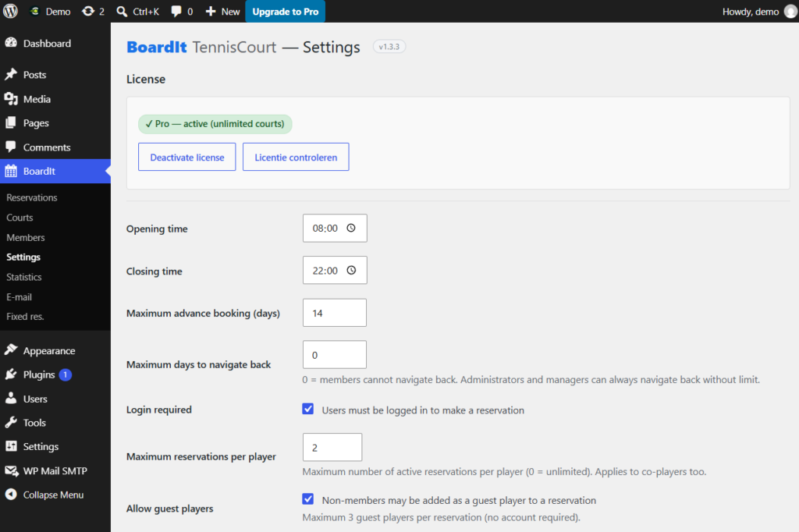
Task: Click the WordPress logo icon
Action: (10, 11)
